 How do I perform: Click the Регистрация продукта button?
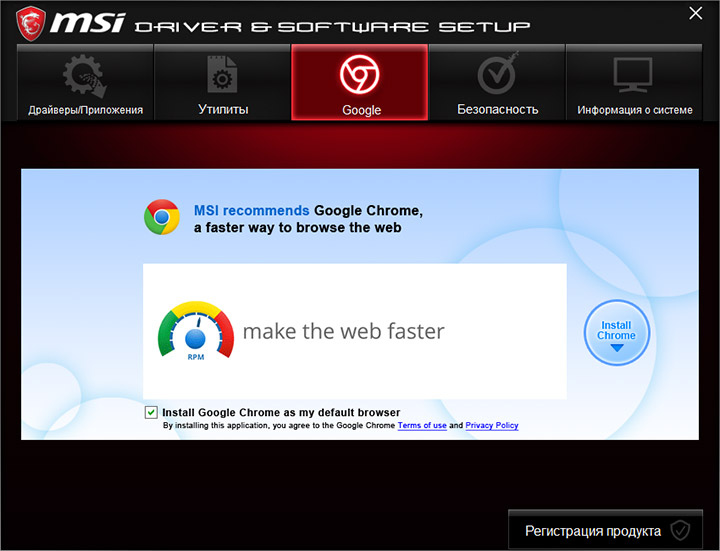(605, 531)
